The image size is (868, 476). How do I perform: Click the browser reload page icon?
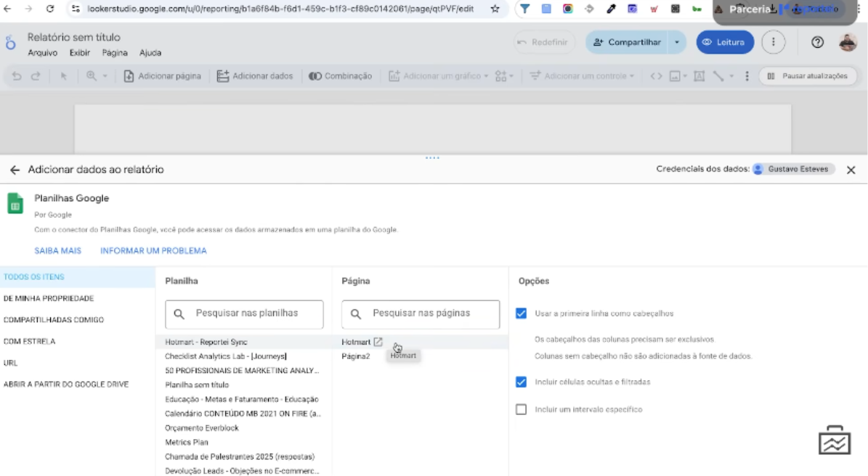(49, 9)
